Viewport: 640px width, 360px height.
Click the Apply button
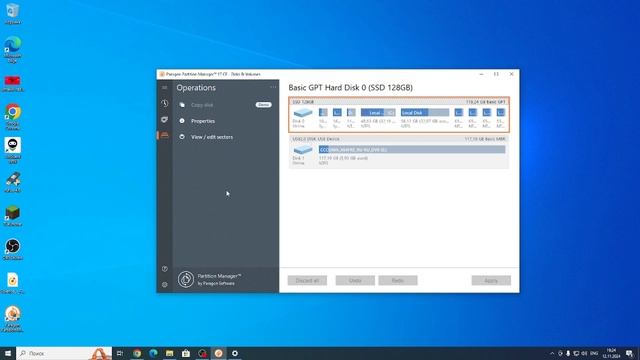491,280
